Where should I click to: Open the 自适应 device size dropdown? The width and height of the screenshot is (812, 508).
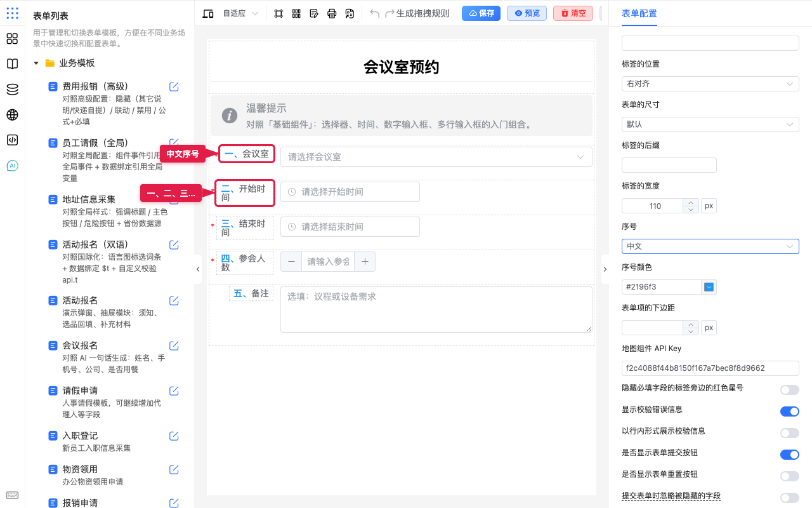click(x=240, y=13)
